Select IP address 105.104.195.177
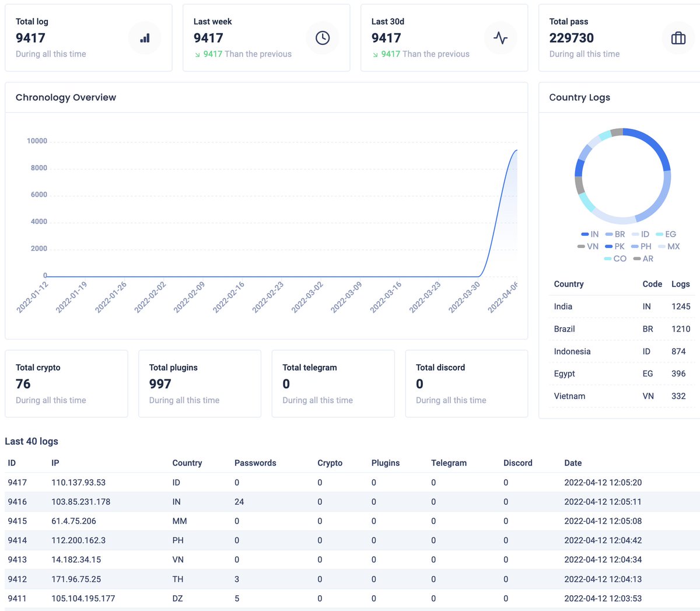700x611 pixels. (x=83, y=599)
